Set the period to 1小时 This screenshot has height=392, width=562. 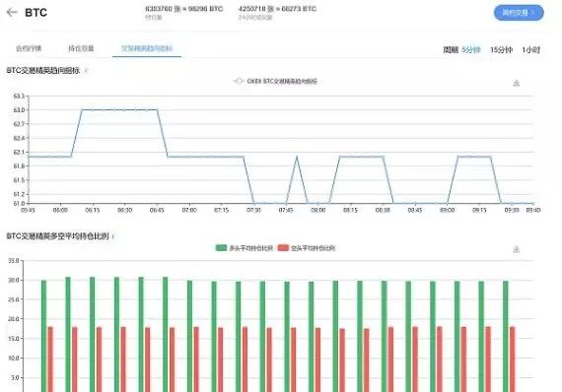pyautogui.click(x=530, y=50)
